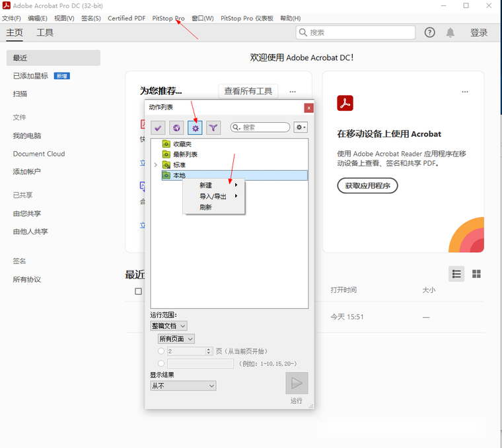Click the page count spinner arrows
Image resolution: width=502 pixels, height=448 pixels.
[x=209, y=351]
